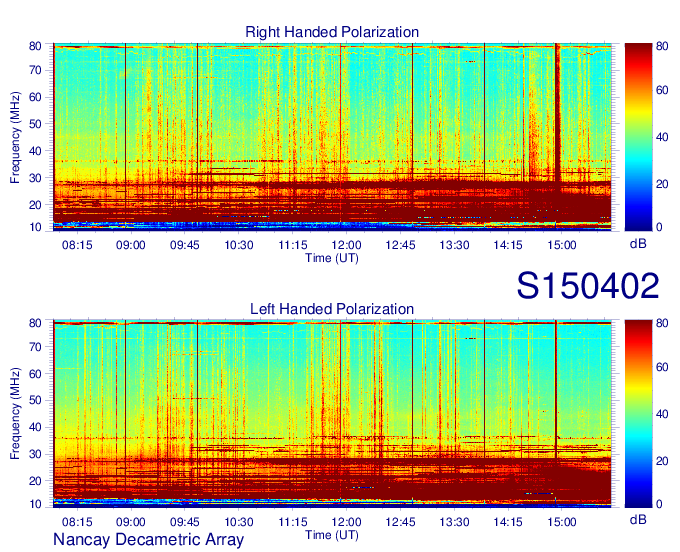Click the 70 MHz tick on lower frequency axis
Viewport: 680px width, 552px height.
(x=35, y=347)
